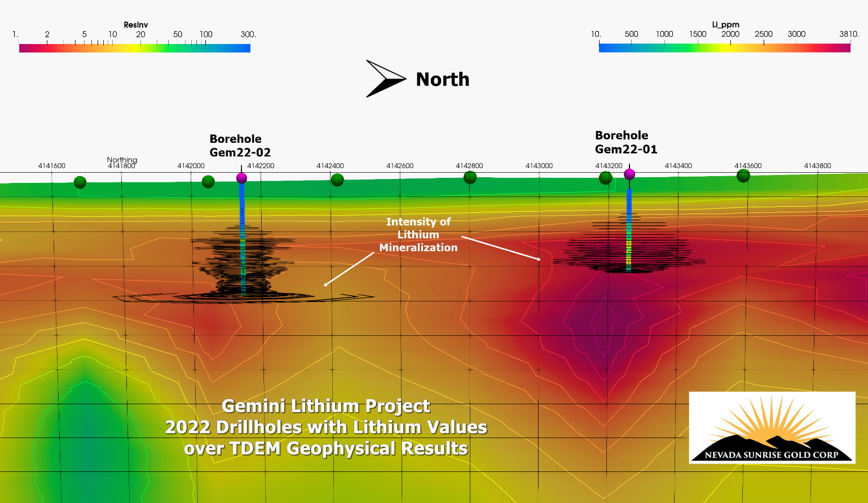This screenshot has width=868, height=503.
Task: Click the 100 value on ResInv legend
Action: pos(206,34)
